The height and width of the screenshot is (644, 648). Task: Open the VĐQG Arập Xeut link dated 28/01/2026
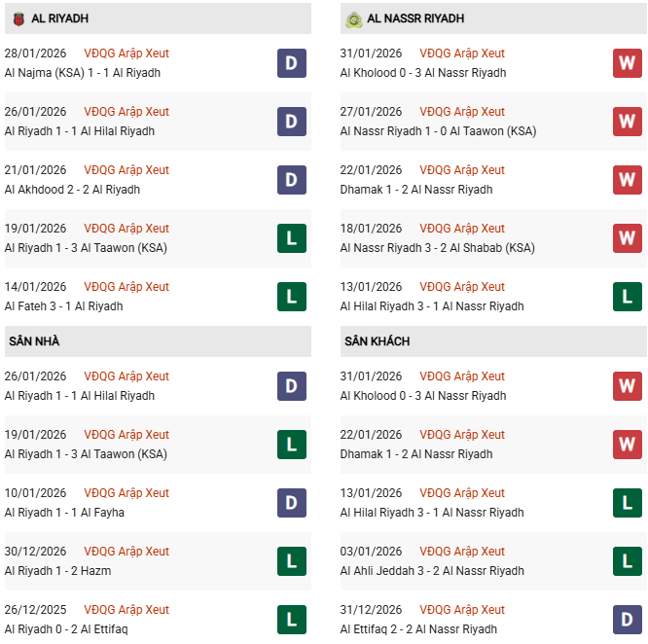pyautogui.click(x=126, y=54)
